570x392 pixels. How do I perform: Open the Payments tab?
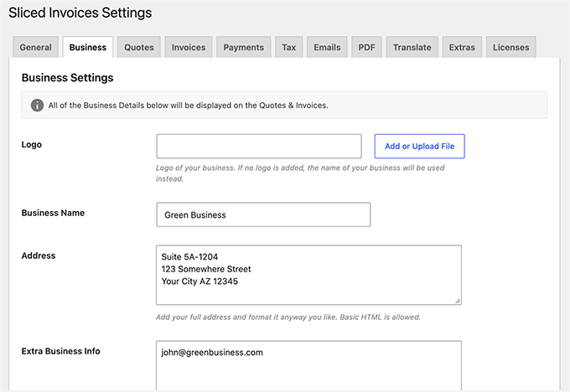coord(244,47)
